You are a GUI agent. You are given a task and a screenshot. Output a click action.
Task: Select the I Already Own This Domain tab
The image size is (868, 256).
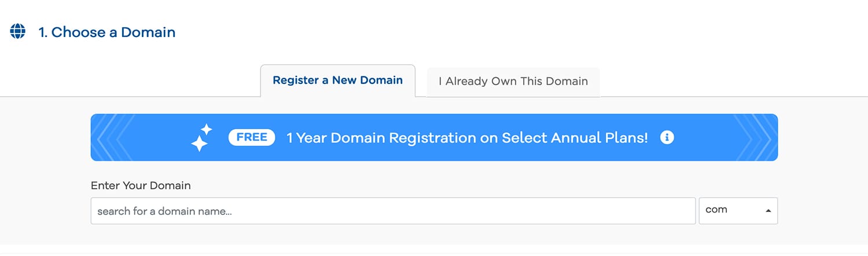513,82
